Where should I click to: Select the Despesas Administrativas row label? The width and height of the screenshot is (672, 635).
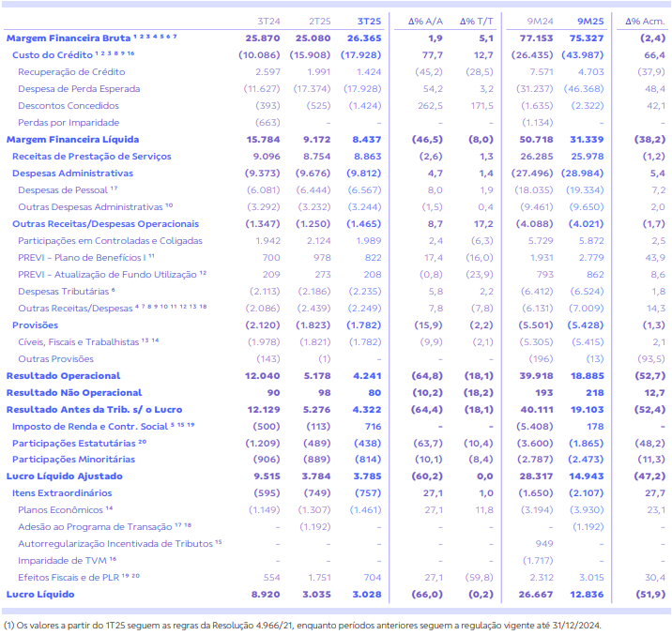coord(72,173)
